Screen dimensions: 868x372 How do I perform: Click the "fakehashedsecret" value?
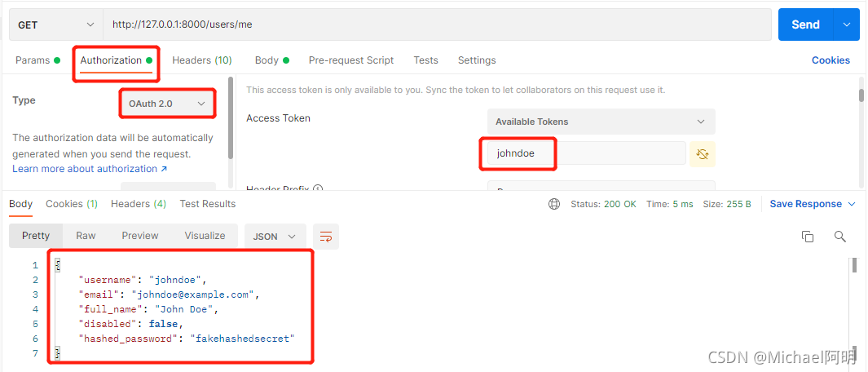click(242, 339)
